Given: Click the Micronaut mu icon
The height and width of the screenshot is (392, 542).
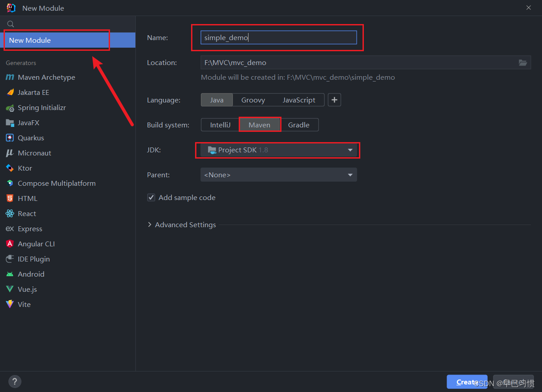Looking at the screenshot, I should [x=10, y=153].
